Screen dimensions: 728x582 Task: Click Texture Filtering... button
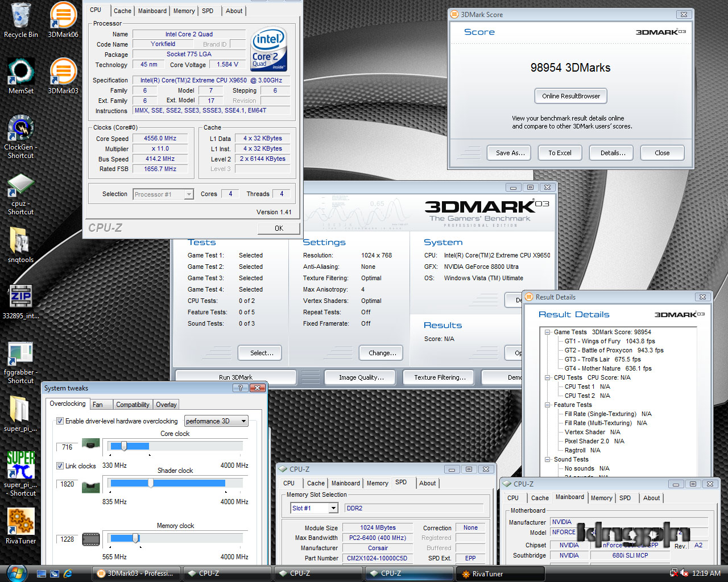point(439,377)
